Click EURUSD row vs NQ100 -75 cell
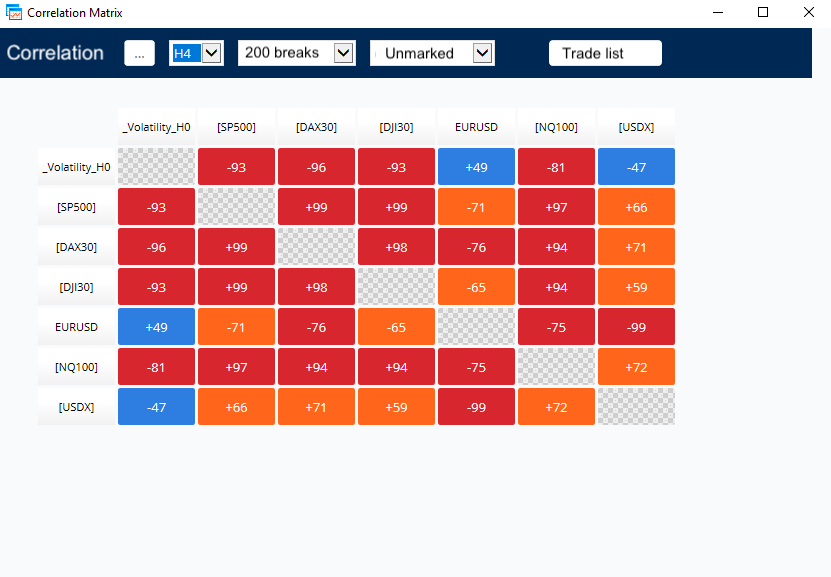 tap(556, 327)
